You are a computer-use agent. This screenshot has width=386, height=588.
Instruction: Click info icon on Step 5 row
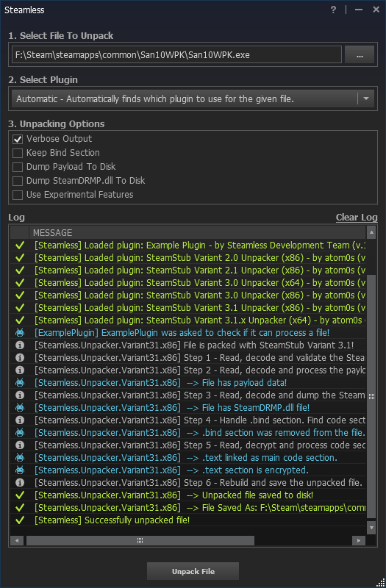point(20,445)
